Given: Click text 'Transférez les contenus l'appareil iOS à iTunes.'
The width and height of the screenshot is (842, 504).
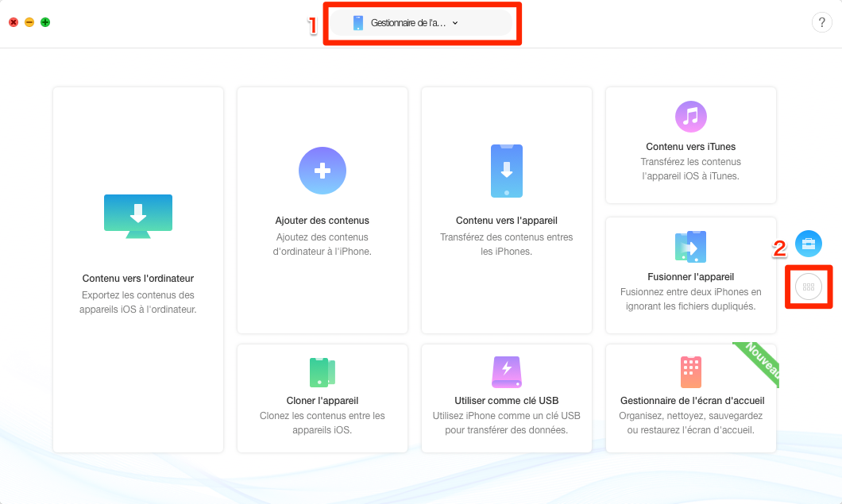Looking at the screenshot, I should tap(690, 168).
